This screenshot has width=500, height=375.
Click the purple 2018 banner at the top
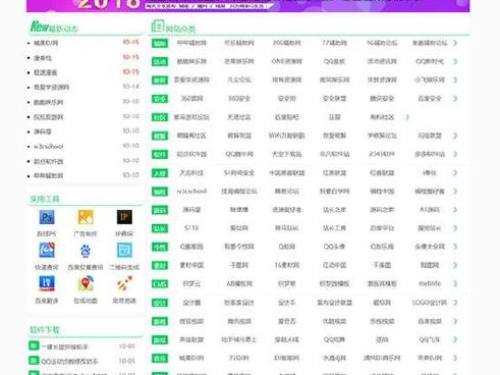(248, 6)
